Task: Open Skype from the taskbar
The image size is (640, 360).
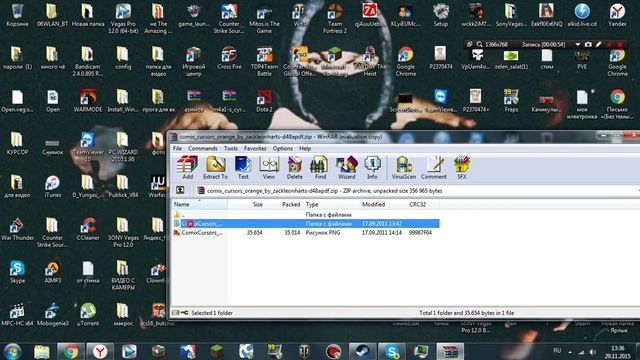Action: [391, 351]
